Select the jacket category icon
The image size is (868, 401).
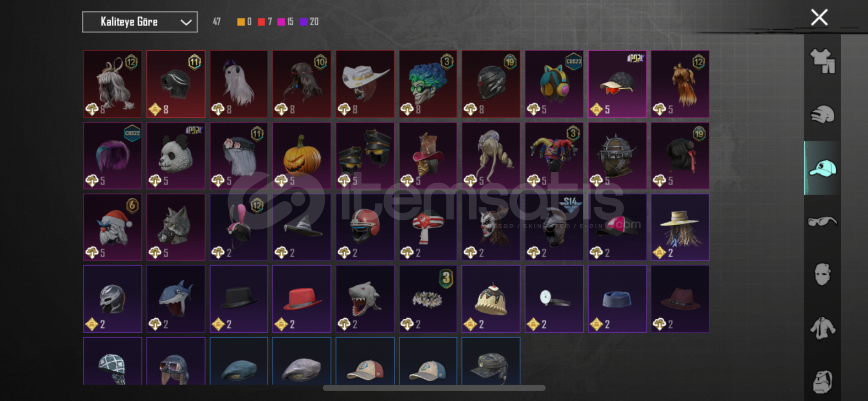point(822,328)
